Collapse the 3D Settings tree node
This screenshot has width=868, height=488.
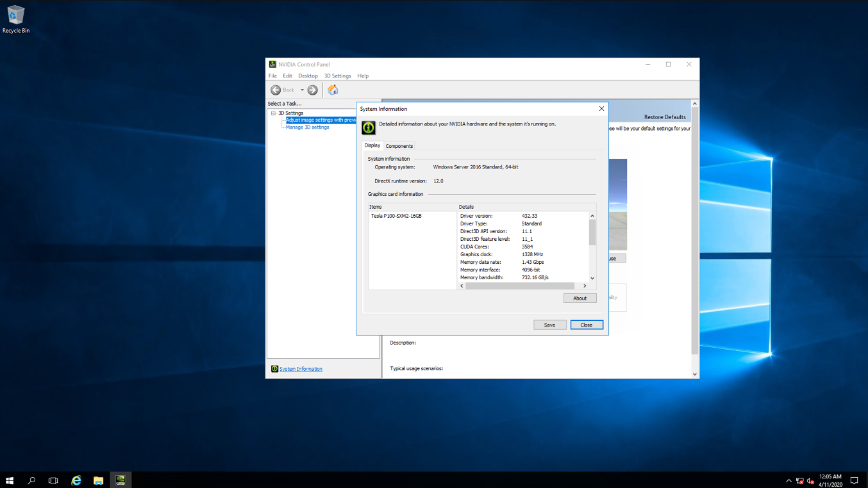click(x=274, y=112)
